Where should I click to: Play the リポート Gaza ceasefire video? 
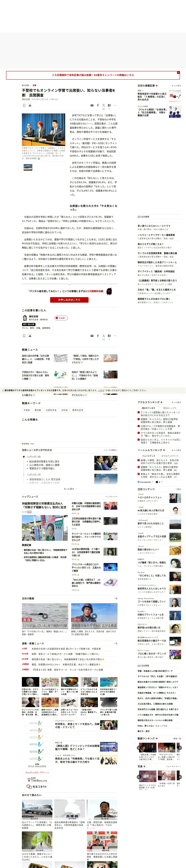(94, 616)
